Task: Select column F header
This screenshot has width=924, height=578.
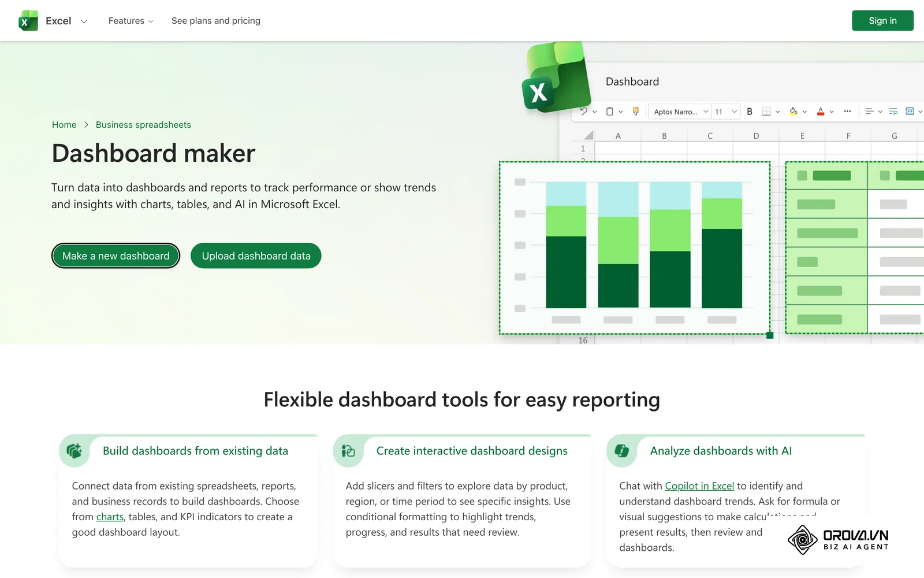Action: 848,136
